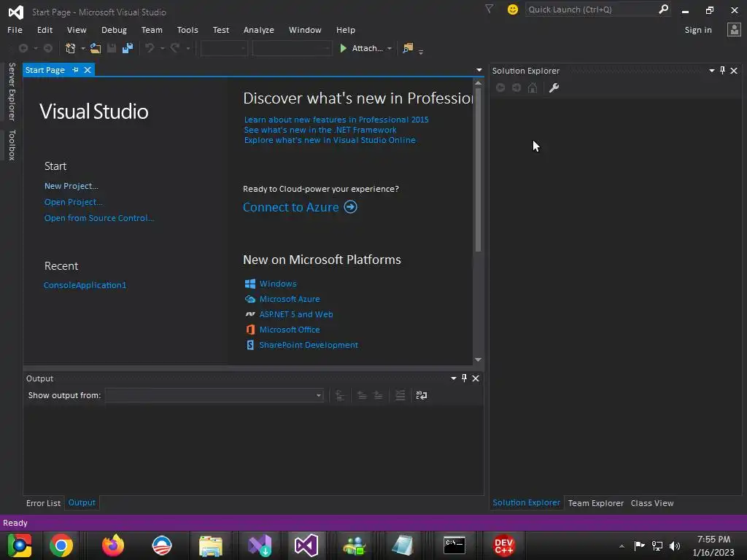Click the New Project... link

[x=71, y=186]
